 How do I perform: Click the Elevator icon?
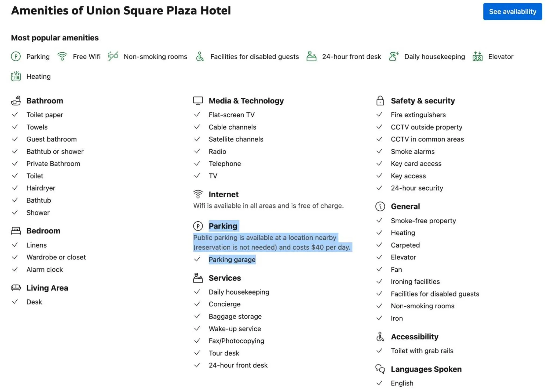pos(477,57)
